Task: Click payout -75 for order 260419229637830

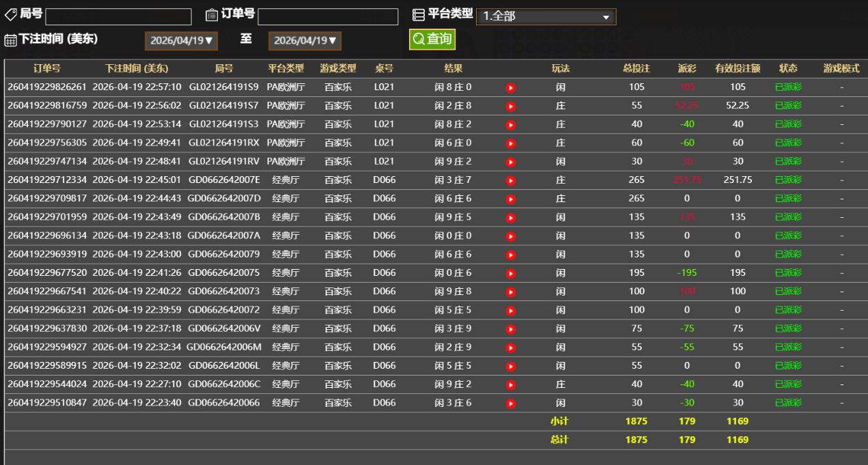Action: (x=687, y=328)
